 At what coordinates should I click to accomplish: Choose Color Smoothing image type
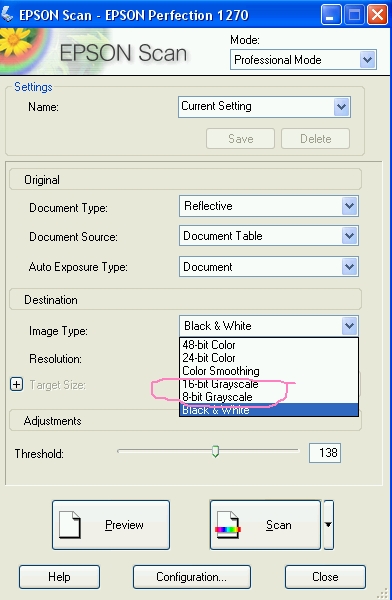pyautogui.click(x=269, y=371)
